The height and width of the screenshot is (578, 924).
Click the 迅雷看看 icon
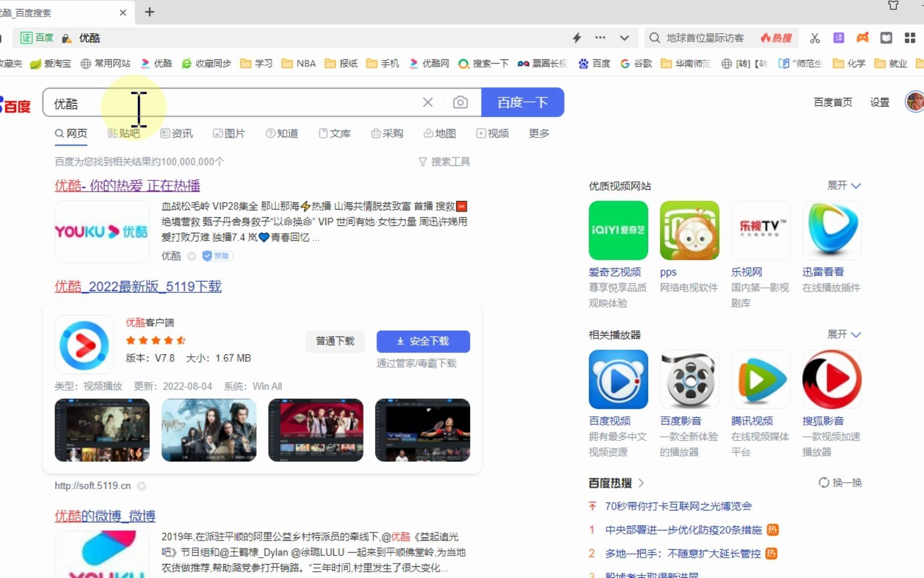pyautogui.click(x=832, y=231)
